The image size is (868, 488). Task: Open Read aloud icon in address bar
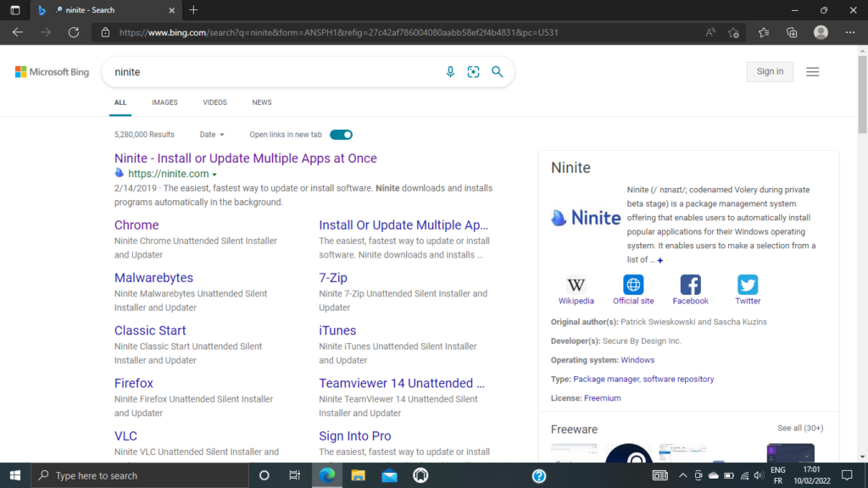pyautogui.click(x=710, y=33)
